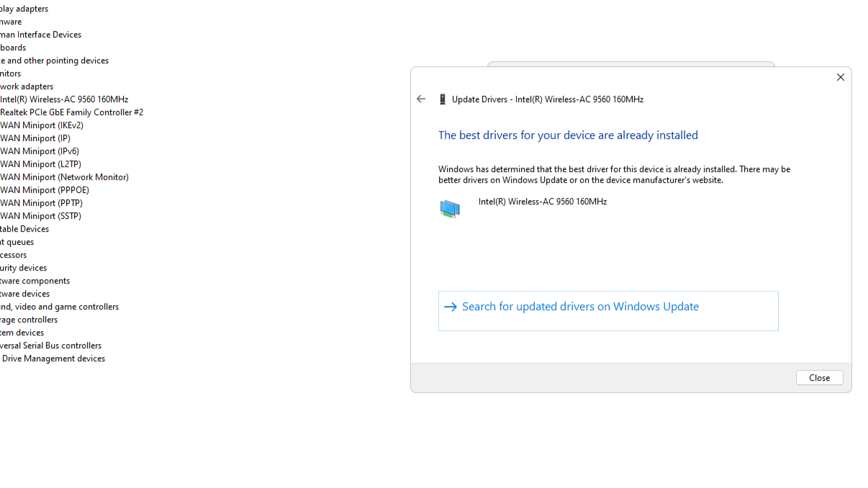Select the Security devices category
868x488 pixels.
(x=23, y=268)
